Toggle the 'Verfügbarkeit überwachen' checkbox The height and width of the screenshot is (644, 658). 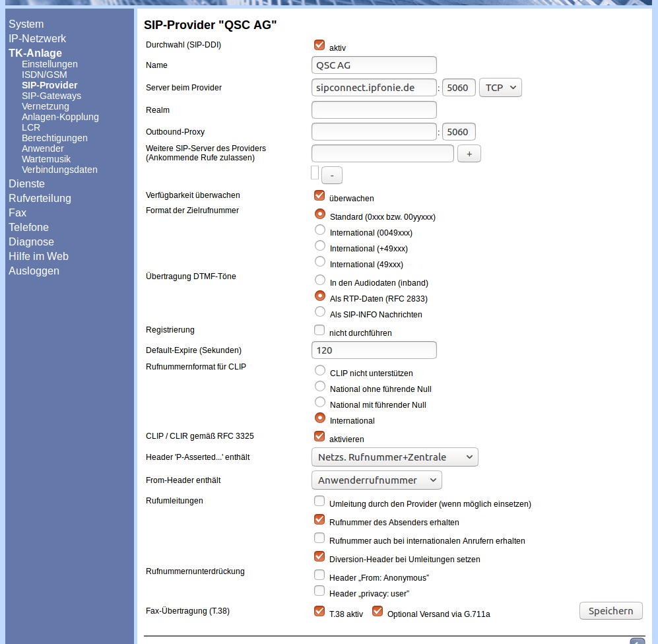[x=319, y=195]
